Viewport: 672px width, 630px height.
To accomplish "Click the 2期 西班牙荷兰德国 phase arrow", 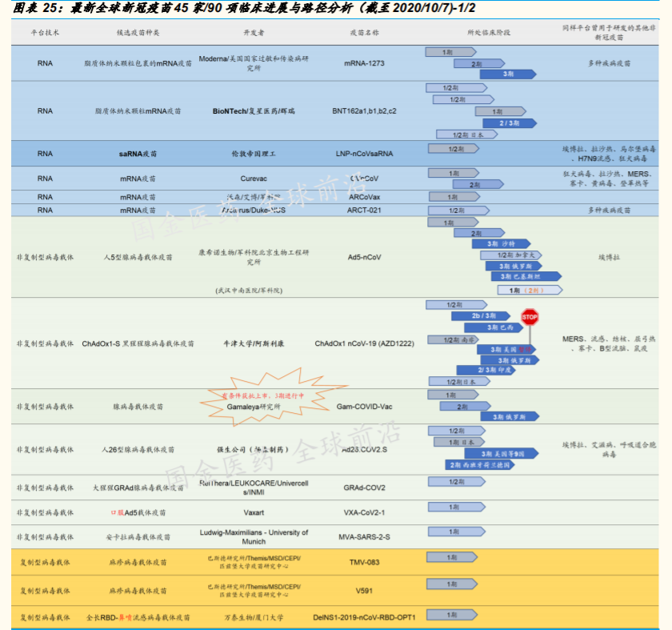I will click(x=480, y=465).
